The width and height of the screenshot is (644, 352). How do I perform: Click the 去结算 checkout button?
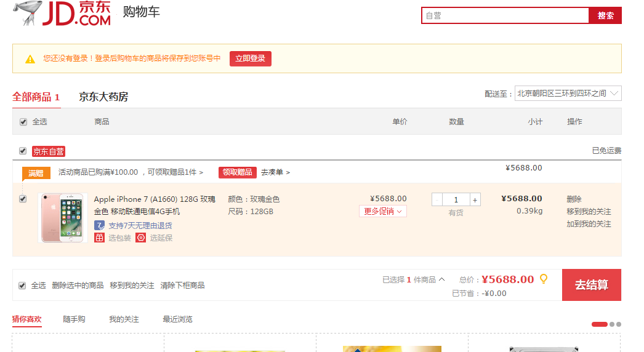(x=592, y=285)
